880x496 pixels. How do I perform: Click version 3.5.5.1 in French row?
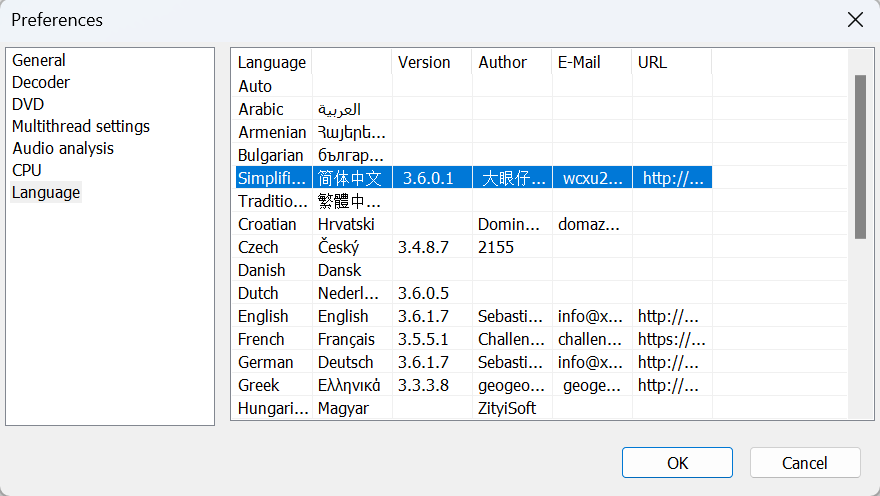pyautogui.click(x=423, y=339)
